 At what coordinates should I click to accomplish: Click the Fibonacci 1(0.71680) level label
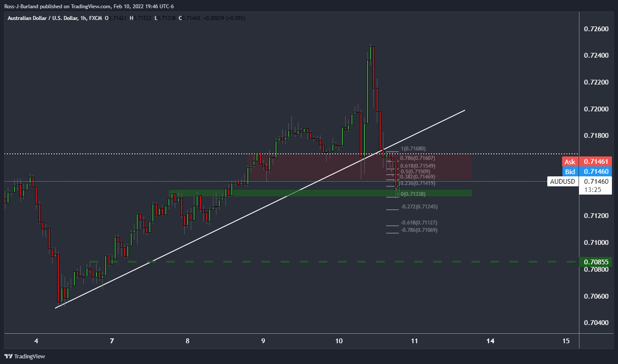click(413, 149)
